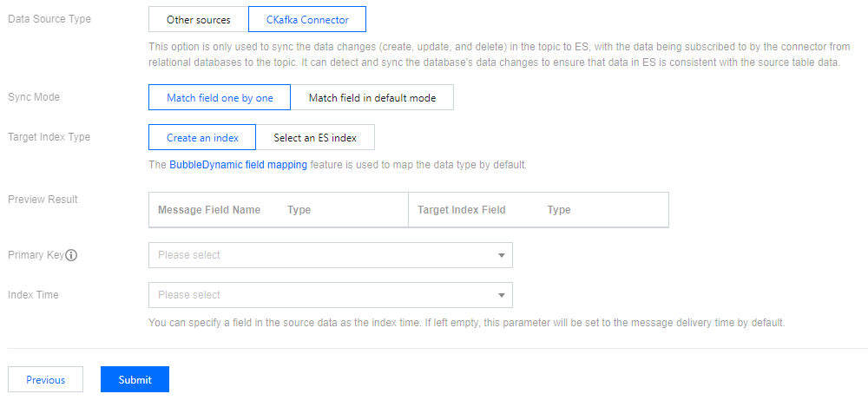Click the Preview Result label
Viewport: 868px width, 407px height.
(43, 199)
